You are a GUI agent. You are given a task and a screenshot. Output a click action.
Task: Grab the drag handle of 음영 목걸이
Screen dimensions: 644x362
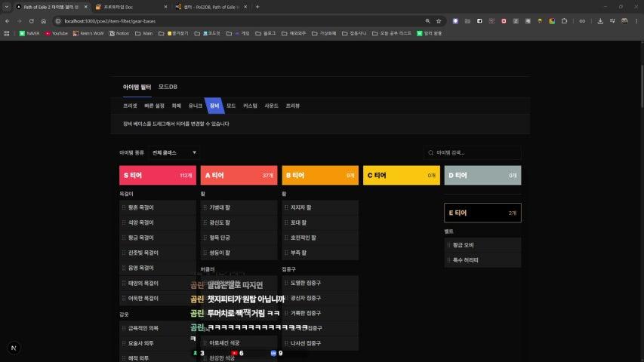pyautogui.click(x=124, y=268)
